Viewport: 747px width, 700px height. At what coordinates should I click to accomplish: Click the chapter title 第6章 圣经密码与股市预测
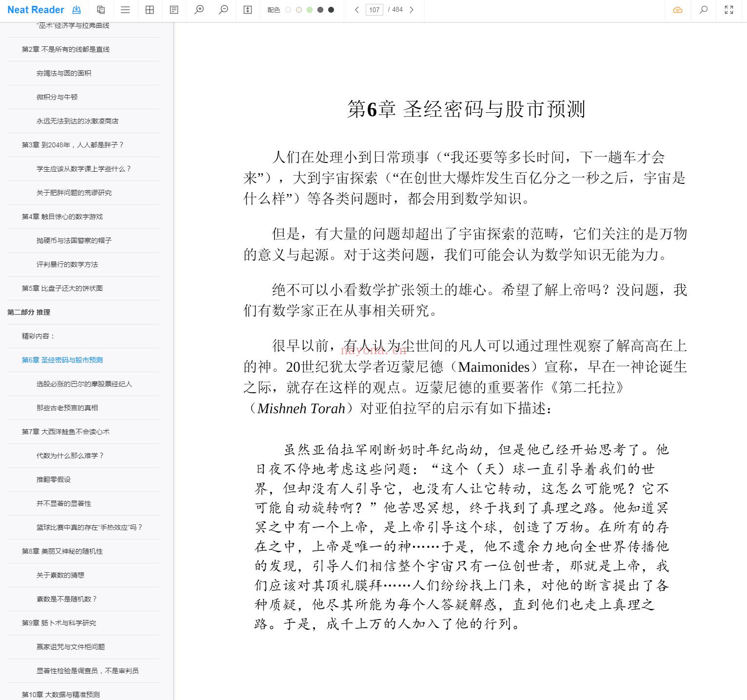click(466, 109)
